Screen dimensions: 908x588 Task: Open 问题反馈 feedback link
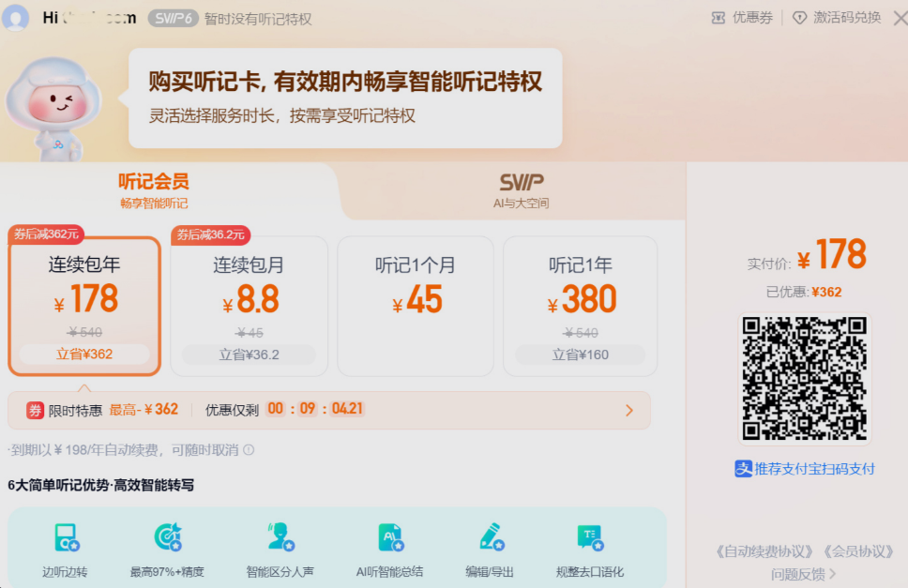tap(803, 574)
